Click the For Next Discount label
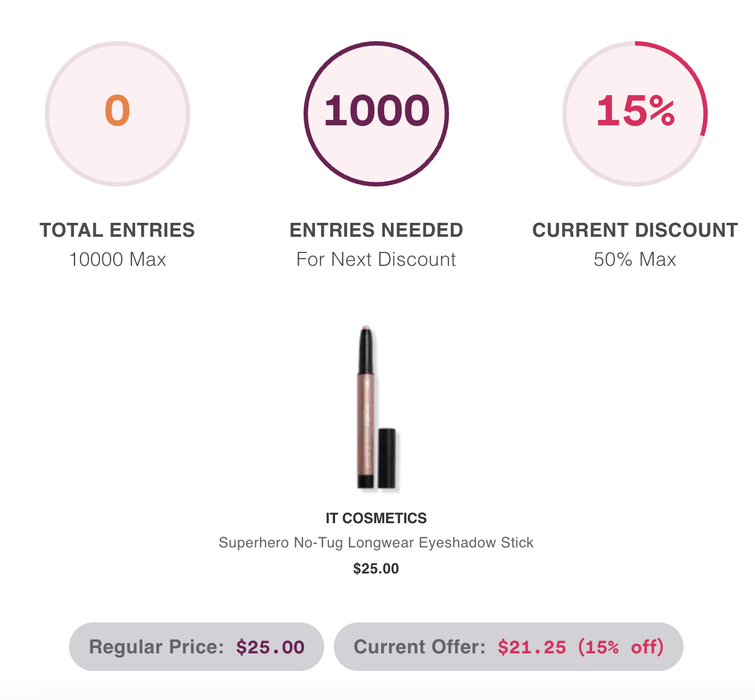755x700 pixels. pyautogui.click(x=376, y=259)
